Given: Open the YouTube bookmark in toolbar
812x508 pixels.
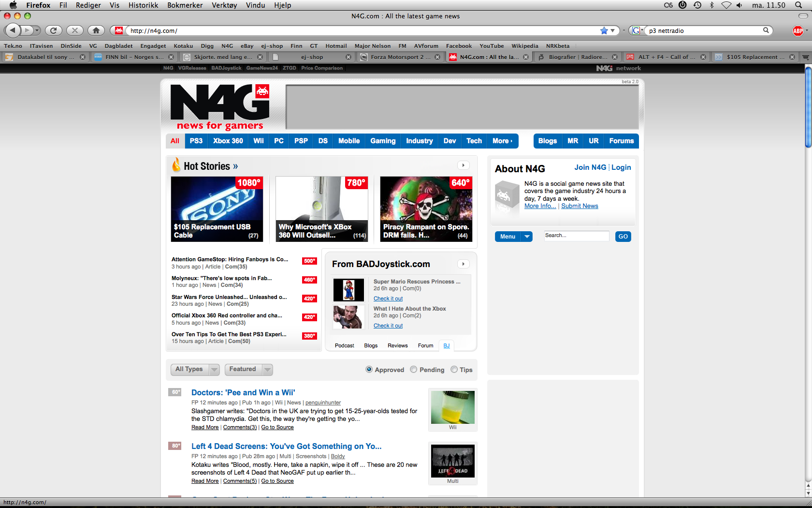Looking at the screenshot, I should [x=492, y=46].
